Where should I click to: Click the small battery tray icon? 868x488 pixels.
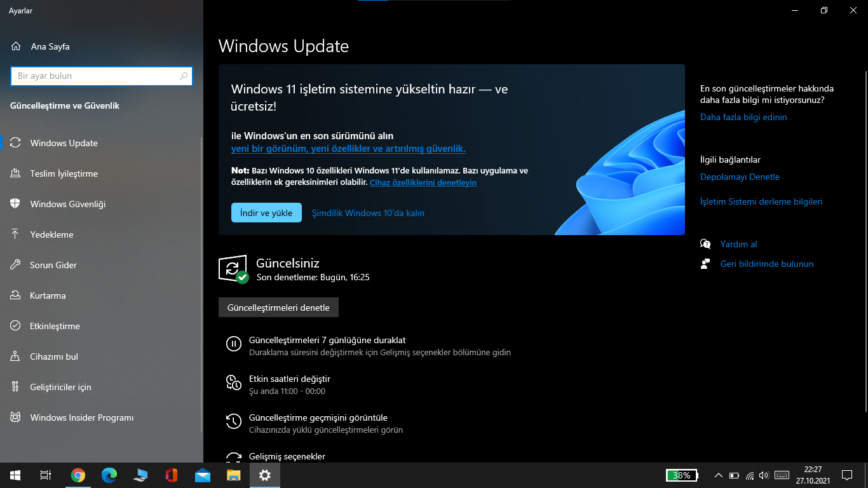click(734, 475)
